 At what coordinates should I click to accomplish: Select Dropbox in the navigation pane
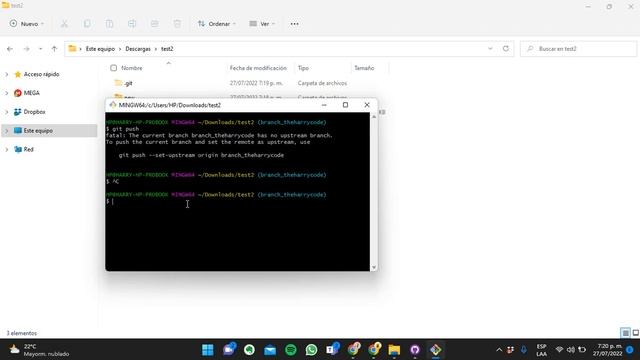pyautogui.click(x=34, y=112)
